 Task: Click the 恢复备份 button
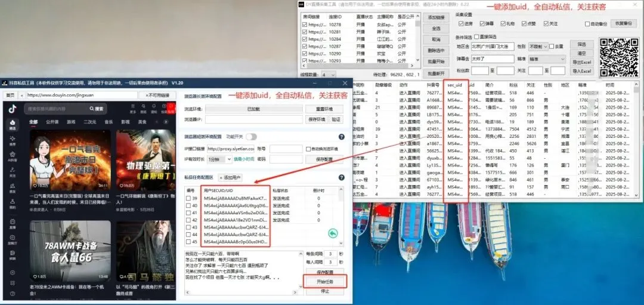point(624,23)
